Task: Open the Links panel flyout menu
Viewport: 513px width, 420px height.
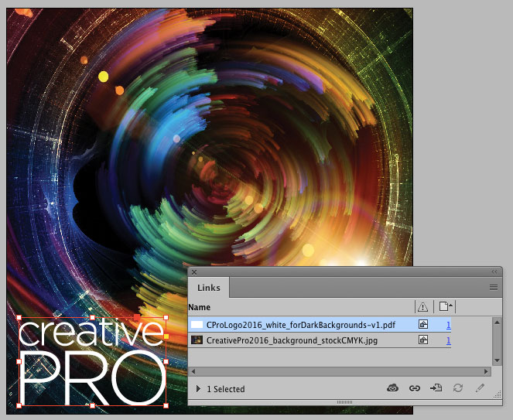Action: click(x=494, y=288)
